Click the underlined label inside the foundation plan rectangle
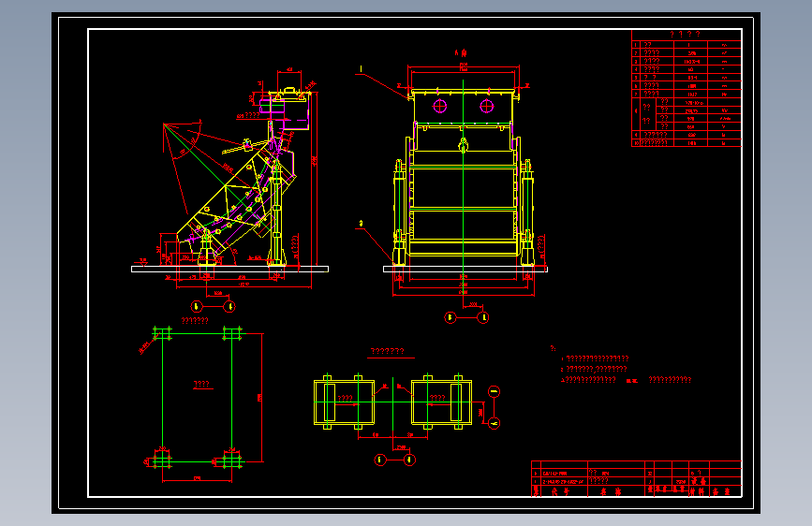Screen dimensions: 812x526 tap(201, 384)
